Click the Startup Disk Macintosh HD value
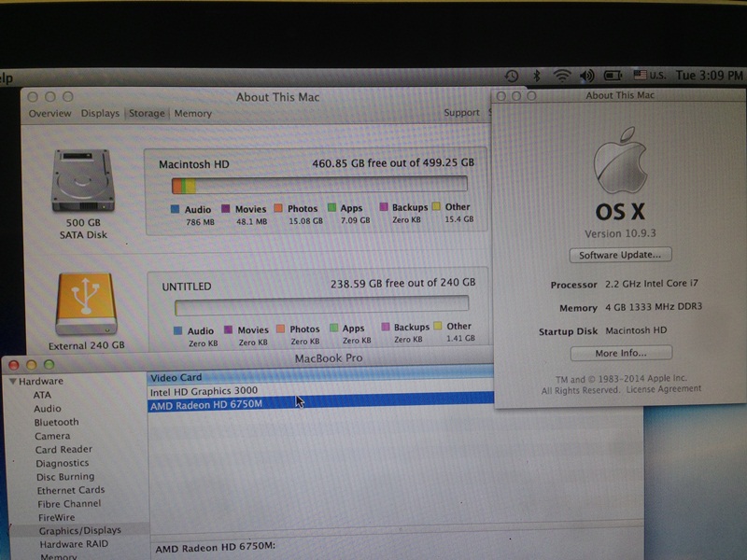 tap(636, 330)
